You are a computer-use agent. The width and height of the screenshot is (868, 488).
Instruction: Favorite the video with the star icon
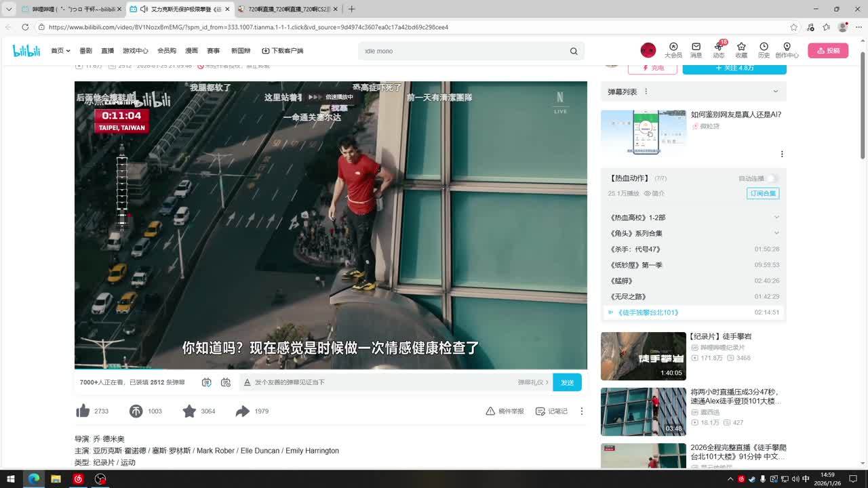coord(189,411)
